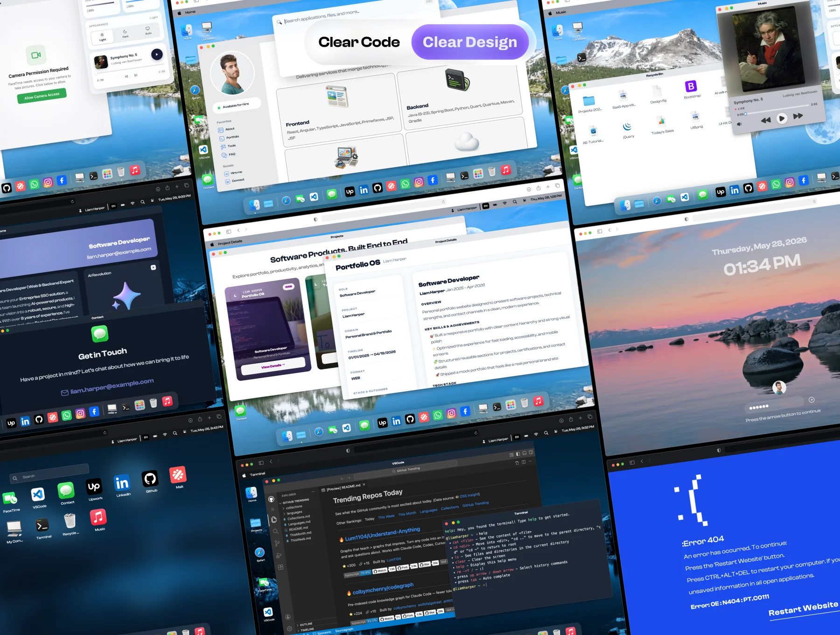Collapse the GITHUB TRENDING tree section
Screen dimensions: 840x635
(x=295, y=501)
